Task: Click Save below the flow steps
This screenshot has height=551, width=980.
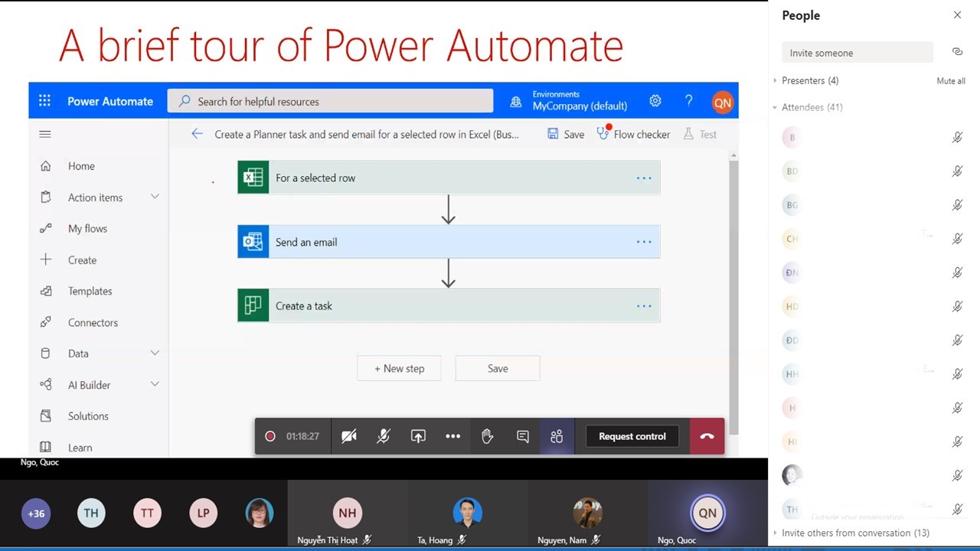Action: coord(498,368)
